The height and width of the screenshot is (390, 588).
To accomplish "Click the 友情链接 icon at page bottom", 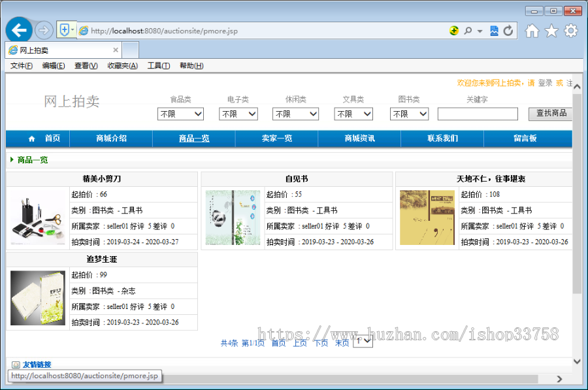I will point(16,364).
